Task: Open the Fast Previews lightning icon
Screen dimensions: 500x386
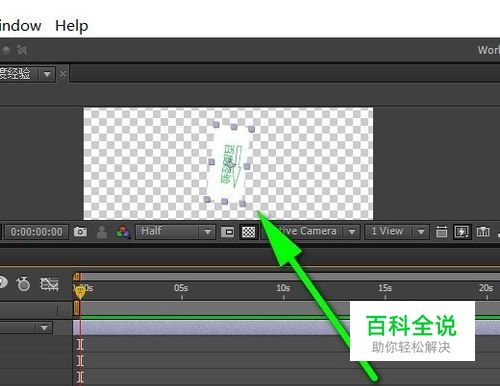Action: point(462,232)
